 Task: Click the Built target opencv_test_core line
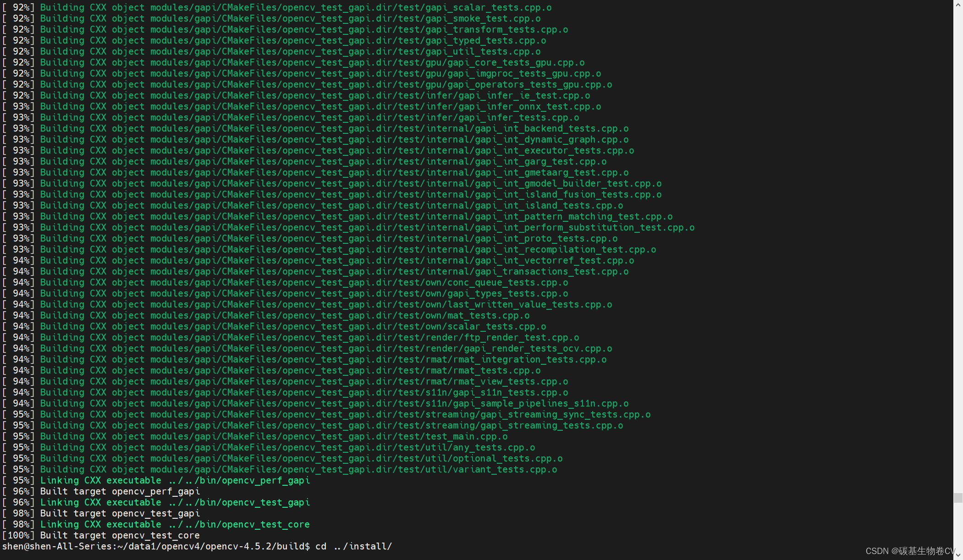pyautogui.click(x=101, y=536)
